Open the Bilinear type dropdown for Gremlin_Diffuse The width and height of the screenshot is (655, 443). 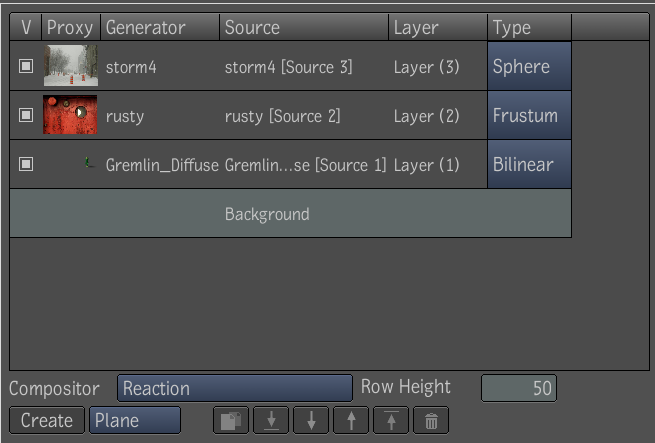click(x=529, y=164)
